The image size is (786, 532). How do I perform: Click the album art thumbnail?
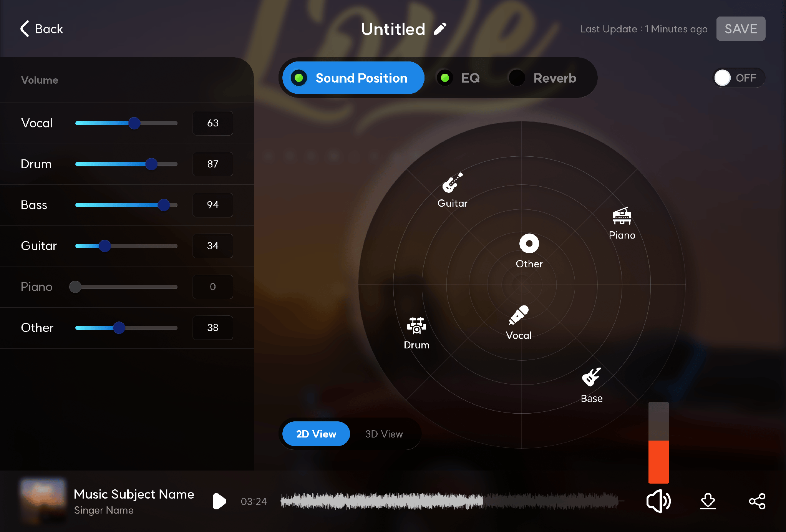[x=43, y=501]
